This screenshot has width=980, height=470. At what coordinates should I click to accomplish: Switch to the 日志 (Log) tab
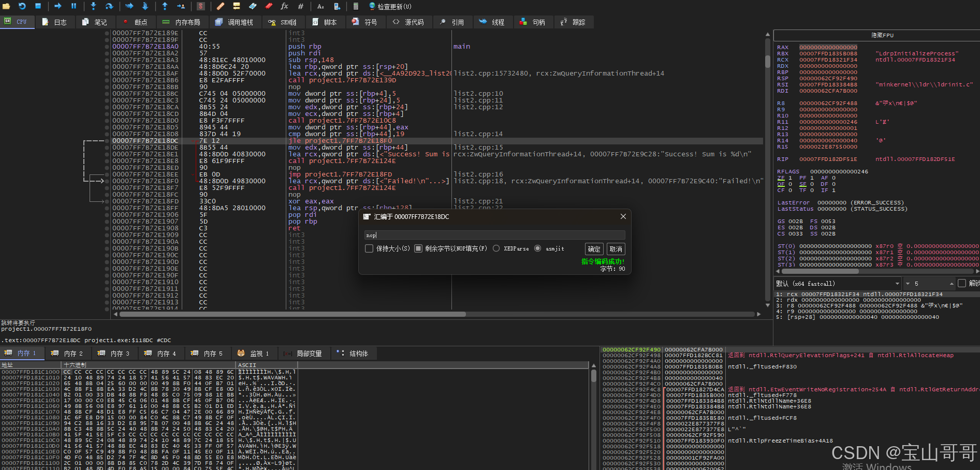pos(54,22)
